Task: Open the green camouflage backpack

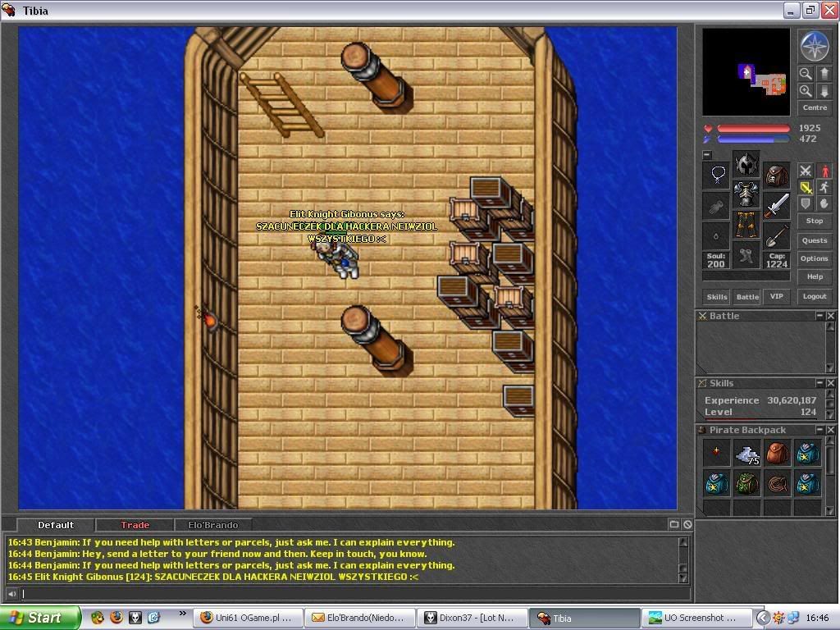Action: tap(746, 483)
